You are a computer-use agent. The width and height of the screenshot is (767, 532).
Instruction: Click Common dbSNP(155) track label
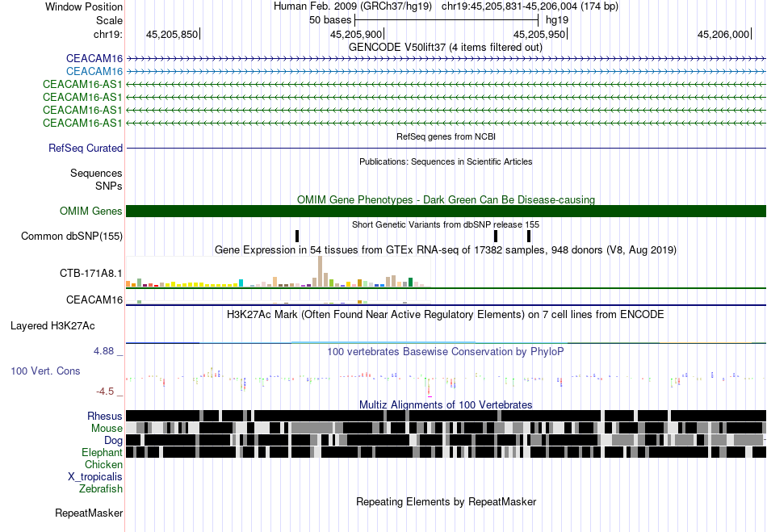pyautogui.click(x=72, y=237)
